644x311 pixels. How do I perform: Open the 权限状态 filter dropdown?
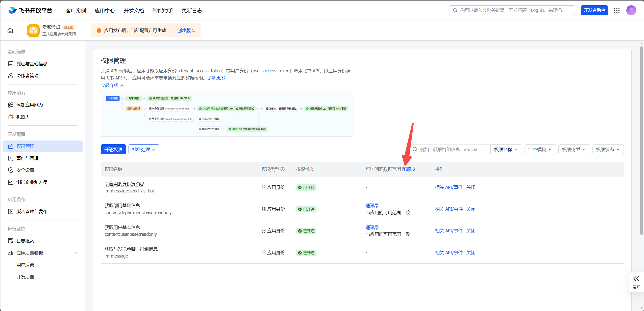pyautogui.click(x=608, y=150)
